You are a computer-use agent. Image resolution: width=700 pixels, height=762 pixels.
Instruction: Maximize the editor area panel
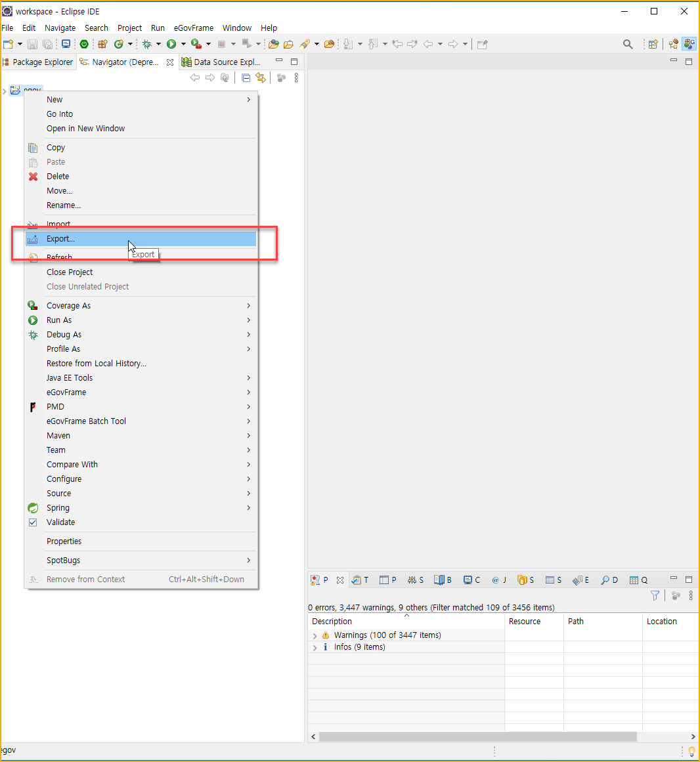pyautogui.click(x=689, y=61)
